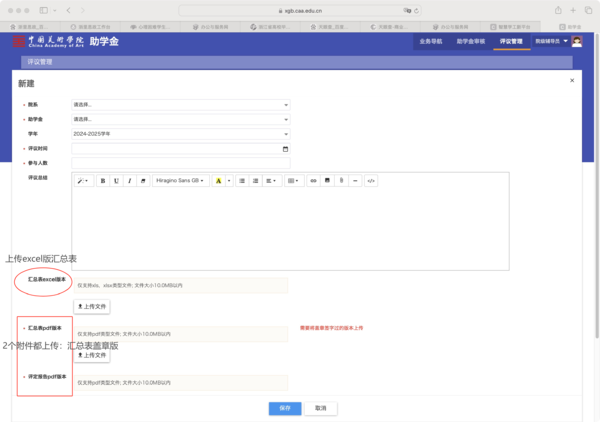Insert a link with the chain icon

tap(313, 181)
